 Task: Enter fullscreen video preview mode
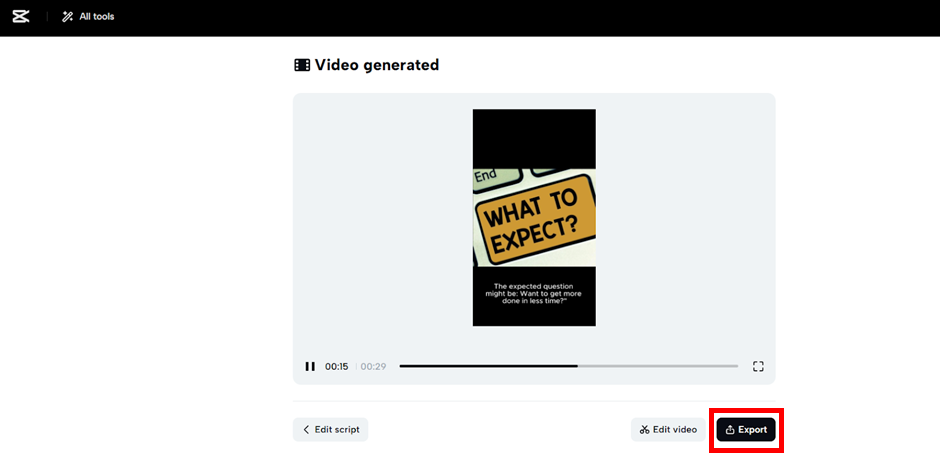coord(758,367)
